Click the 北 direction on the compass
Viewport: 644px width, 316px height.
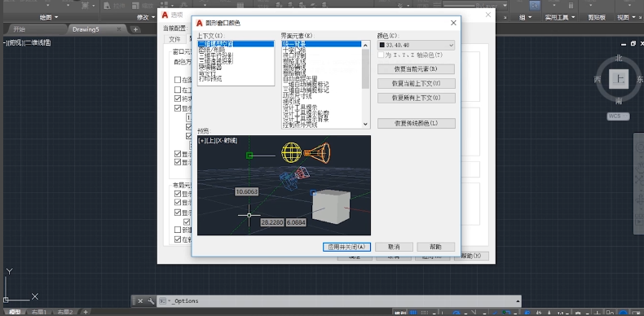click(x=619, y=59)
